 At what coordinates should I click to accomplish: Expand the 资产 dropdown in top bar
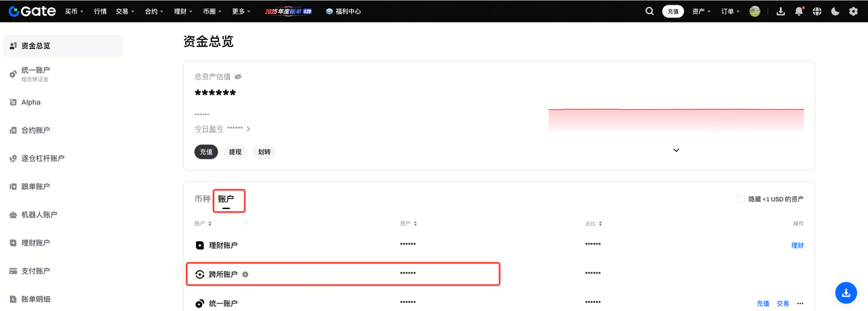tap(701, 12)
